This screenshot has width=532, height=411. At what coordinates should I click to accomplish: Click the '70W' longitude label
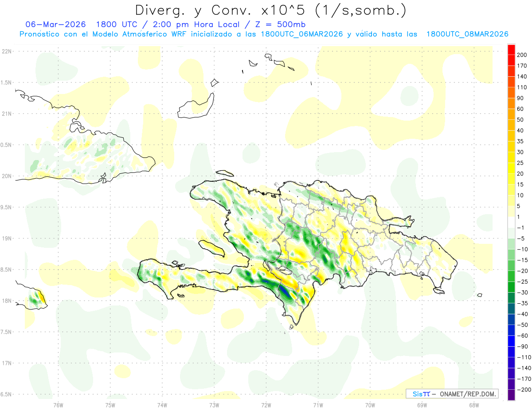tap(370, 404)
